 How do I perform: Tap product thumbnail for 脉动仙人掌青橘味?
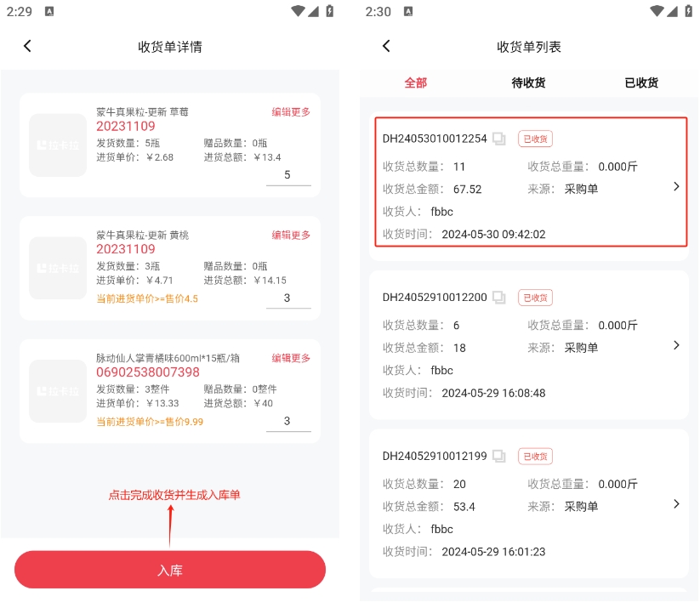point(58,391)
